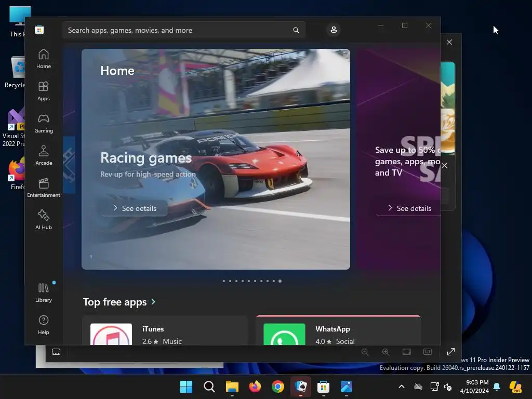
Task: Click the zoom out icon in background window
Action: (x=365, y=352)
